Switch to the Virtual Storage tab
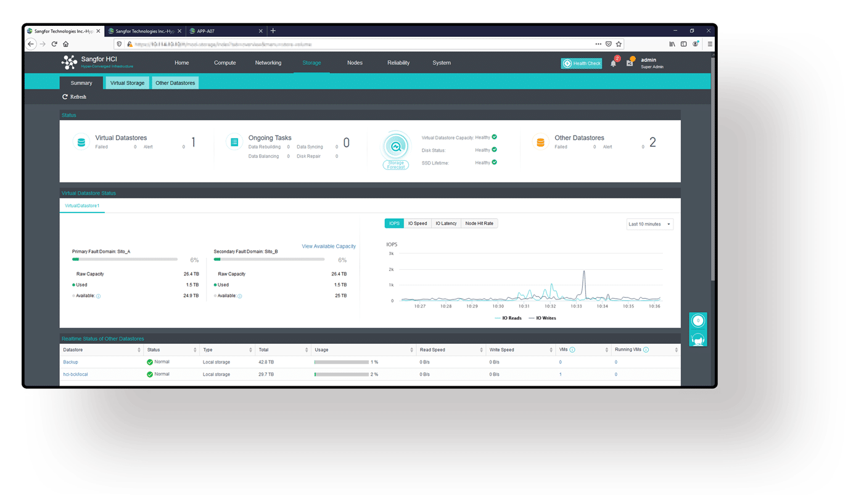The image size is (848, 504). tap(127, 83)
